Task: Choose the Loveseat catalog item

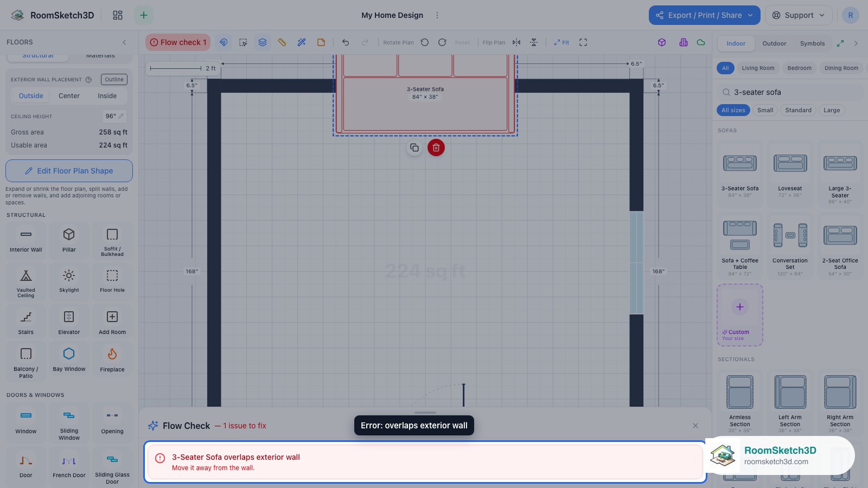Action: (790, 174)
